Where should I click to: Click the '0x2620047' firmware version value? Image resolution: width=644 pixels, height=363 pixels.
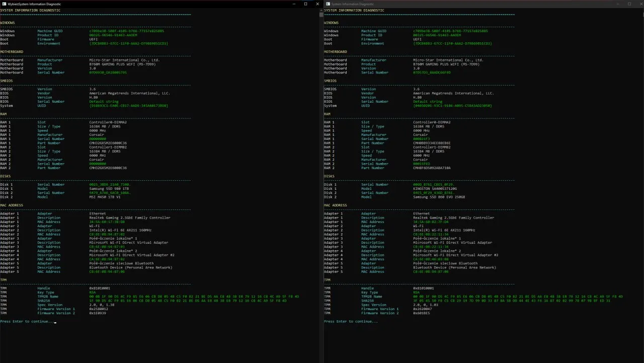pyautogui.click(x=422, y=309)
